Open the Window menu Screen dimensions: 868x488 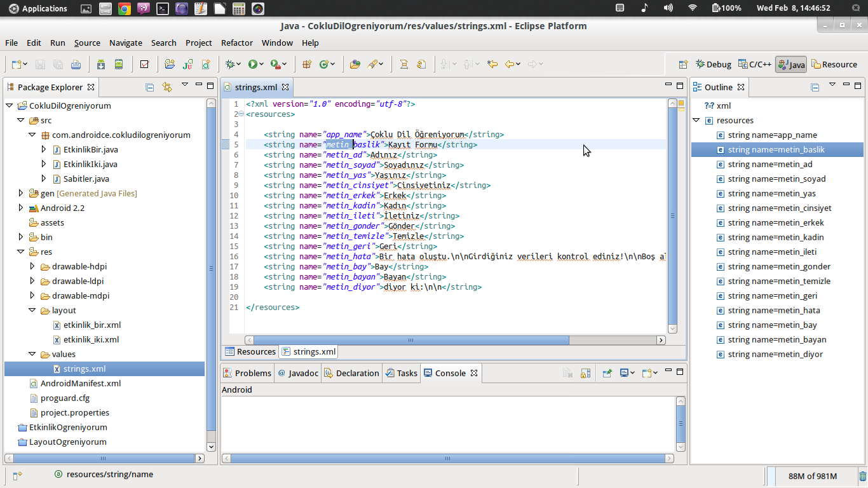click(x=277, y=43)
